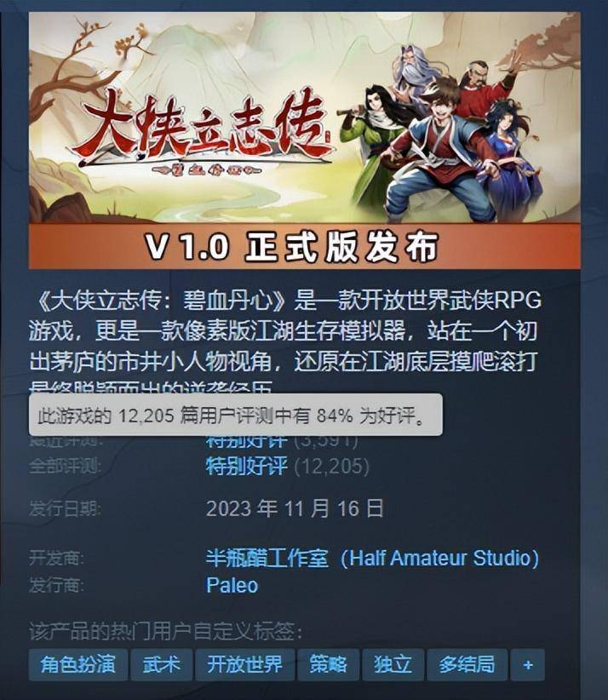Click the 全部评测 label

(x=66, y=466)
